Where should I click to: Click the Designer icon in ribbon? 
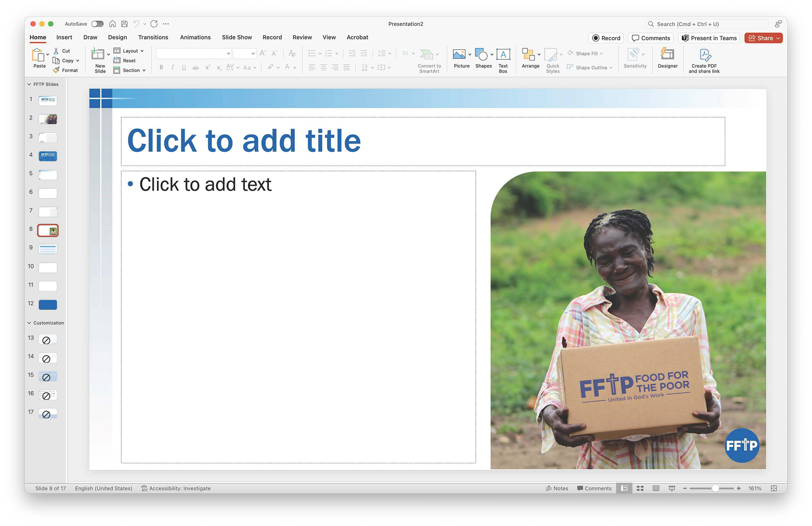pyautogui.click(x=667, y=55)
